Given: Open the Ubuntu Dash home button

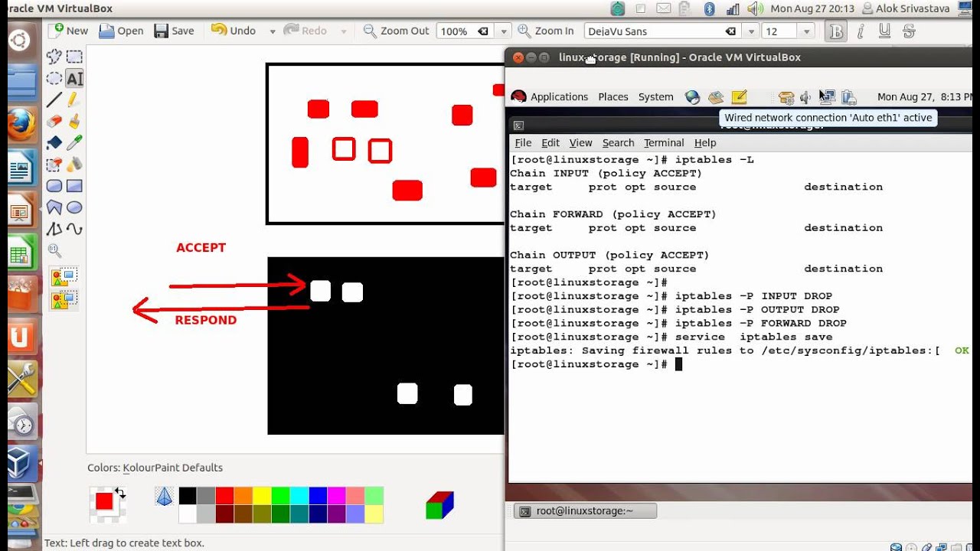Looking at the screenshot, I should point(21,41).
